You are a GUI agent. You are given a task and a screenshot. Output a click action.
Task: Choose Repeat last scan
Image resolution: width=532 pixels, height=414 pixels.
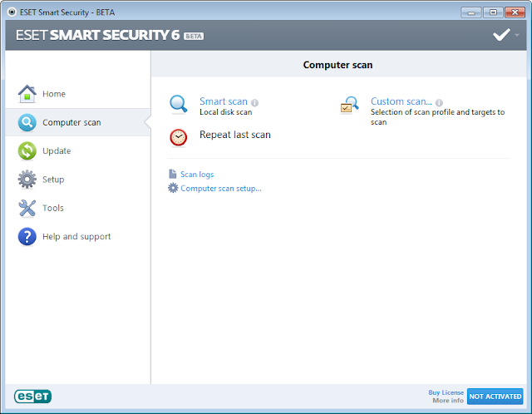(x=235, y=135)
